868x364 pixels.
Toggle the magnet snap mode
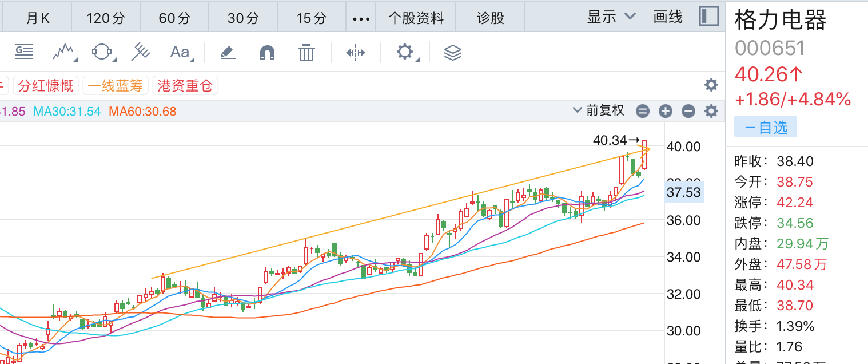267,53
